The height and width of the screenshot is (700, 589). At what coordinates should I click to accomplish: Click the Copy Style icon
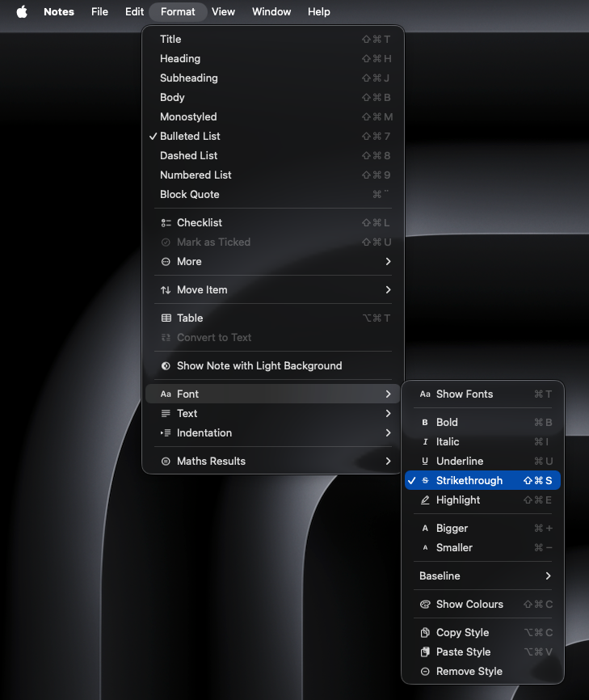(x=425, y=633)
